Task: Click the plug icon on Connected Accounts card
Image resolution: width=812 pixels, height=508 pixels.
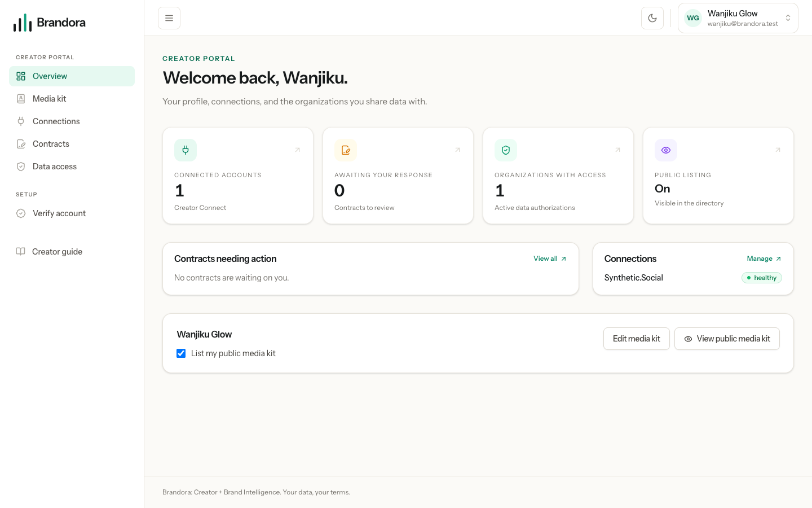Action: pos(186,150)
